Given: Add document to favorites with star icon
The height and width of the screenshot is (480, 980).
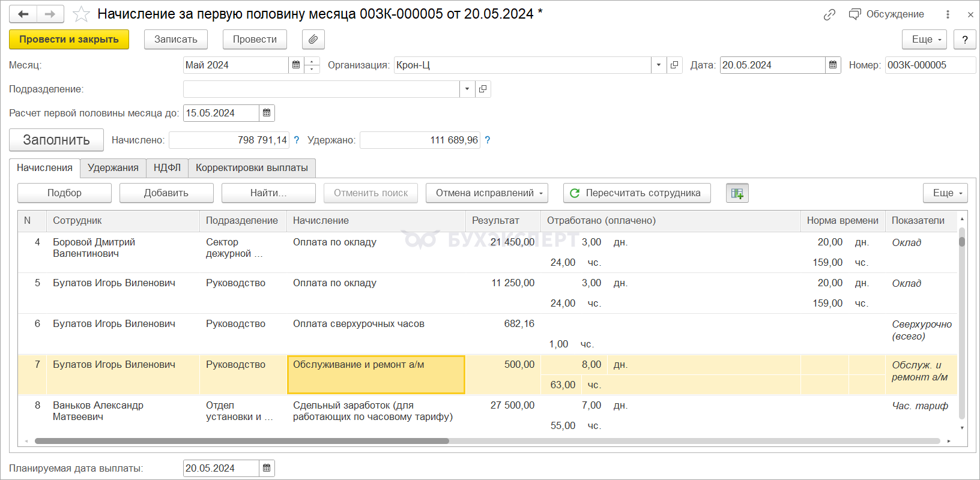Looking at the screenshot, I should pos(81,14).
